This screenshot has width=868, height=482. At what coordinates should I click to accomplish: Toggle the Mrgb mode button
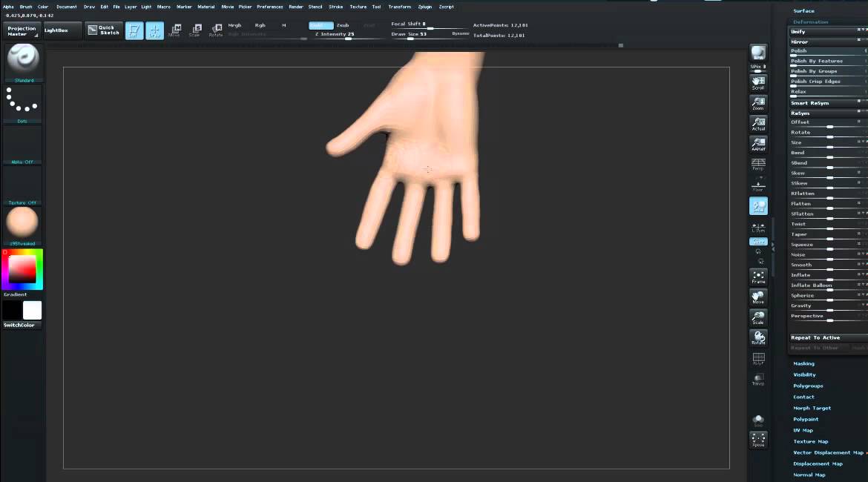pos(234,25)
